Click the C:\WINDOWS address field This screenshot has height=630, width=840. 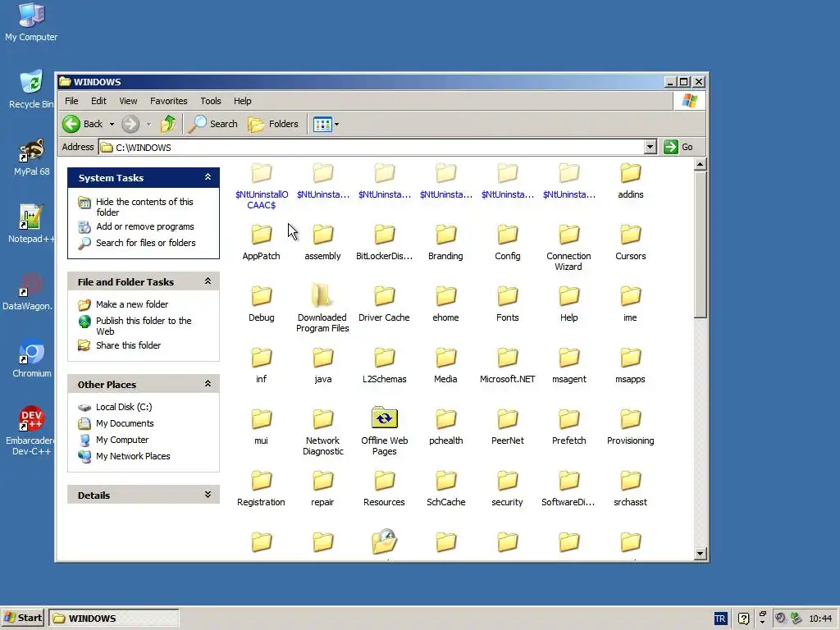click(372, 147)
